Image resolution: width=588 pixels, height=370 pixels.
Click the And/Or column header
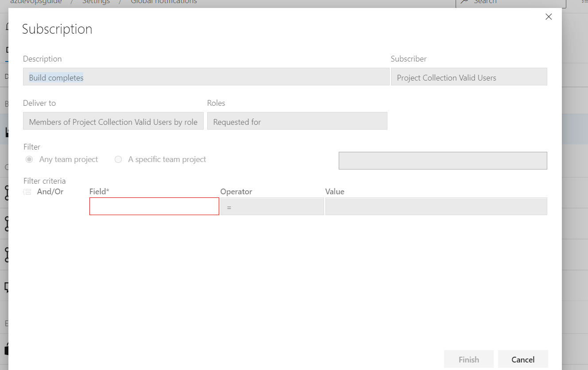(x=50, y=192)
